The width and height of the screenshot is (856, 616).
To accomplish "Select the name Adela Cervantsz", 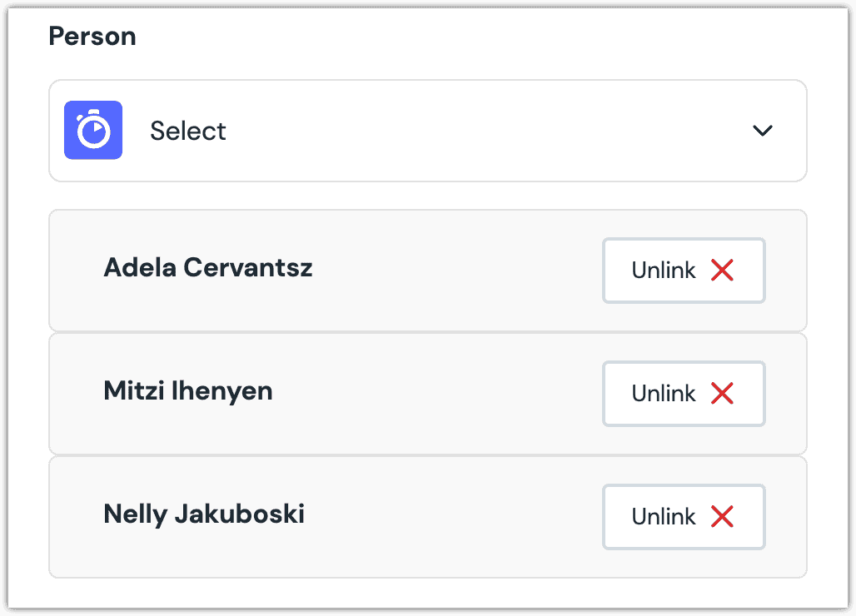I will click(x=207, y=268).
